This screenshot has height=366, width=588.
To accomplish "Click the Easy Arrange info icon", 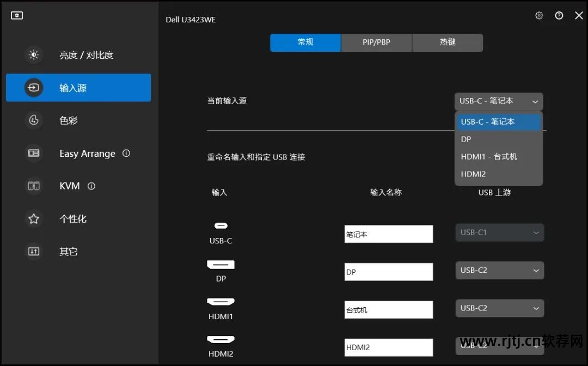I will (126, 154).
